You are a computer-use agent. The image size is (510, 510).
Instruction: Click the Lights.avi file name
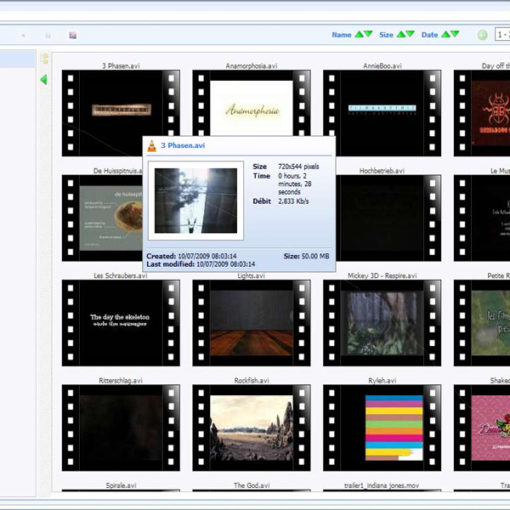coord(251,276)
